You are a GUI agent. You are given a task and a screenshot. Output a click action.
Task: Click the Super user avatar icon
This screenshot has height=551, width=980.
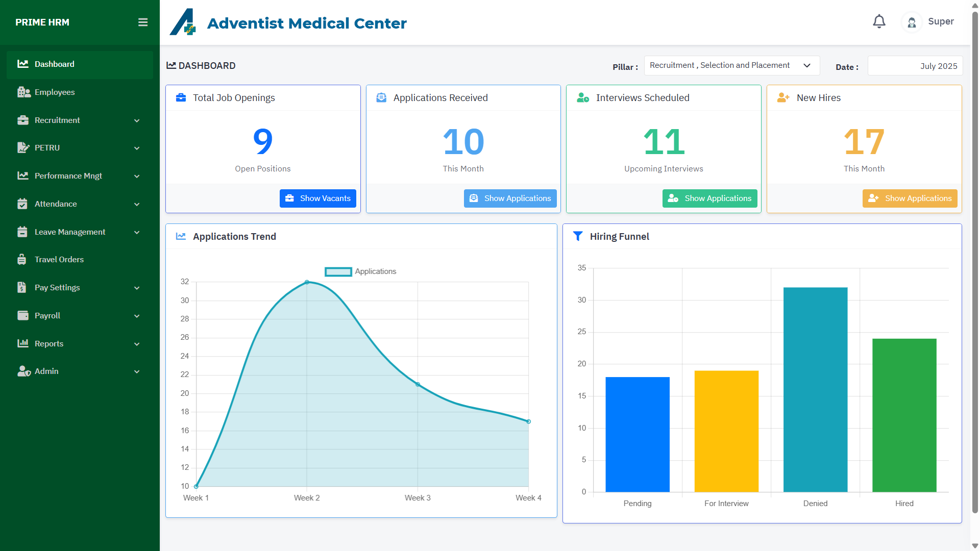click(x=912, y=22)
